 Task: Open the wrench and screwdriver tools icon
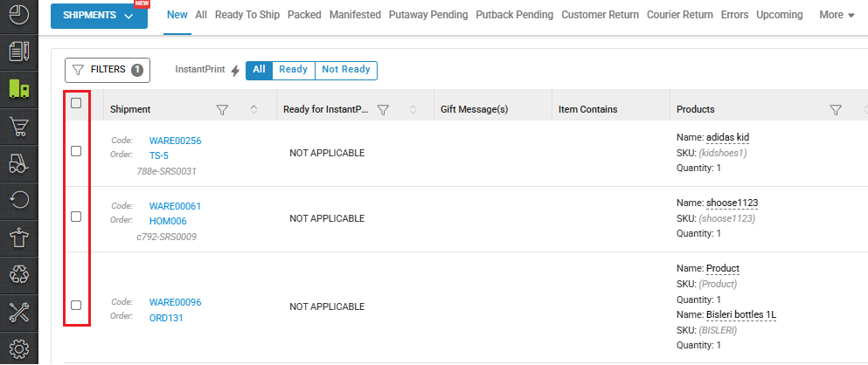19,311
